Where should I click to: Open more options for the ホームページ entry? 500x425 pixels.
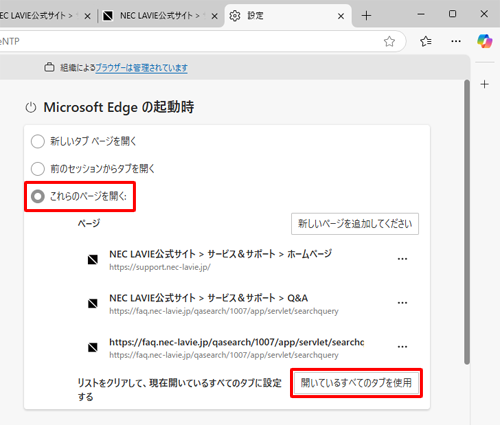(x=402, y=259)
